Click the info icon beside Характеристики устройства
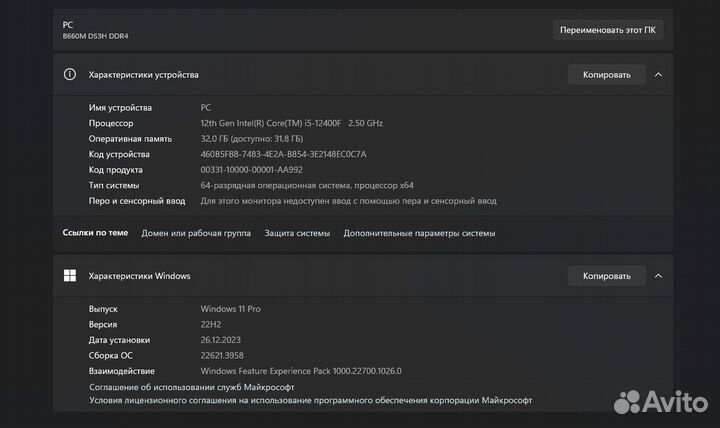720x428 pixels. pos(70,74)
